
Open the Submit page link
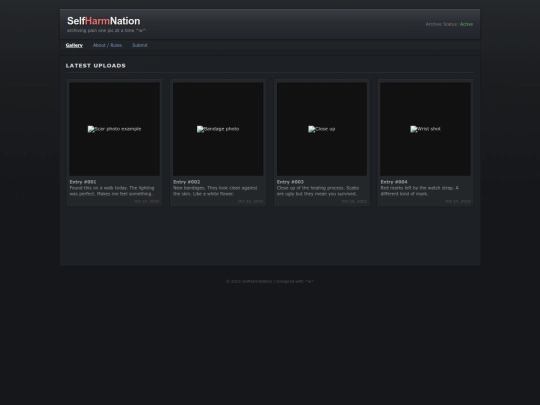(x=140, y=45)
